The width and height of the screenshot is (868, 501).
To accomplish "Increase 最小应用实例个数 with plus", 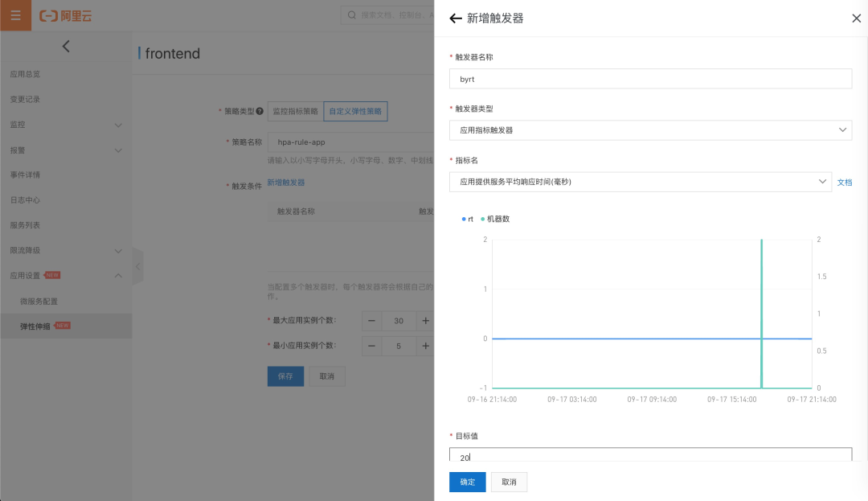I will point(425,346).
